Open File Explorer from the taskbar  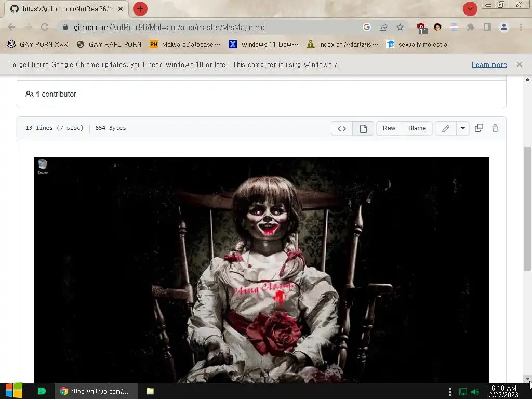tap(150, 391)
